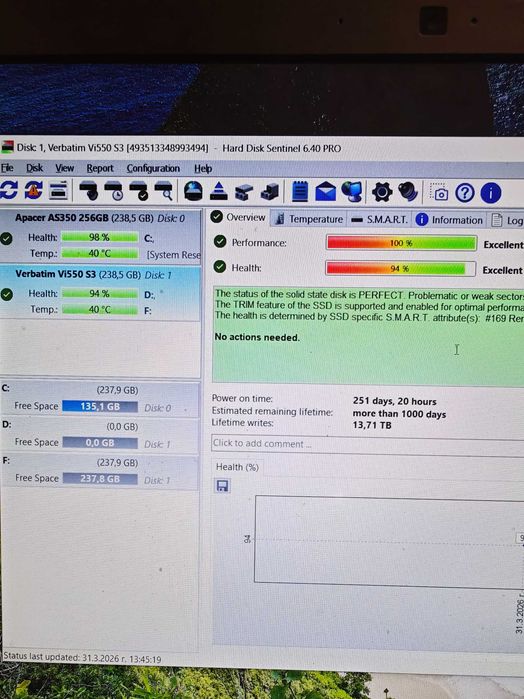Click the Health 94 % bar in Overview

pyautogui.click(x=400, y=268)
